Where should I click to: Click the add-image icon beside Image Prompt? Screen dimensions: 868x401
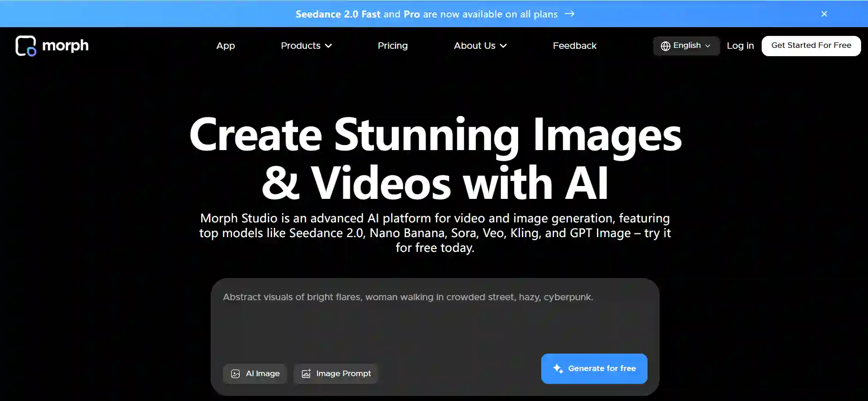tap(306, 373)
